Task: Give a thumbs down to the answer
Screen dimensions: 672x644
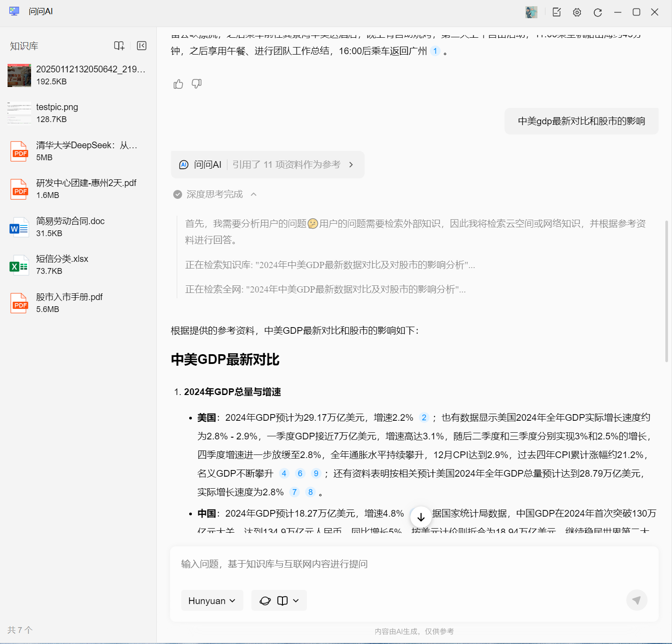Action: 196,84
